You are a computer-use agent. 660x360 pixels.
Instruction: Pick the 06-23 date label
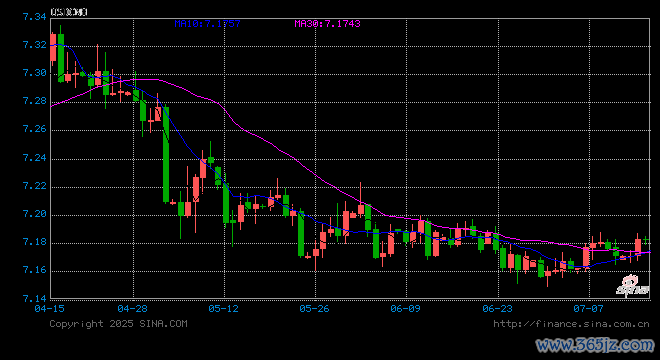tap(498, 309)
